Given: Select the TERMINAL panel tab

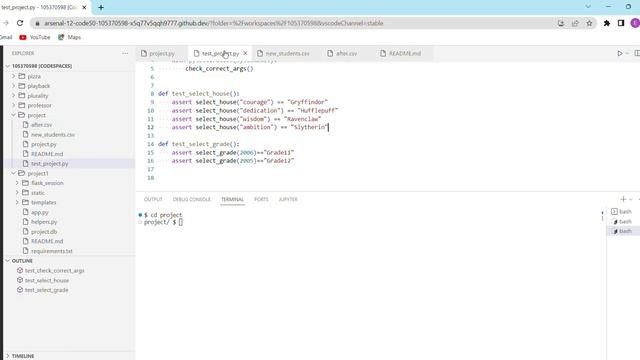Looking at the screenshot, I should click(232, 199).
